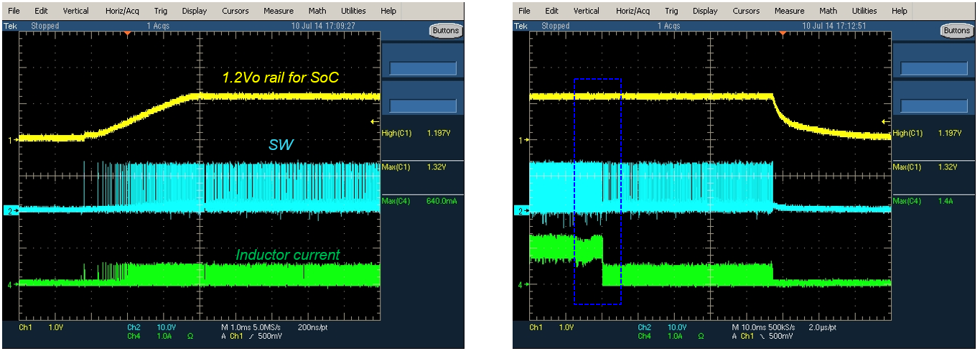Image resolution: width=980 pixels, height=351 pixels.
Task: Open File menu in left oscilloscope window
Action: coord(14,11)
